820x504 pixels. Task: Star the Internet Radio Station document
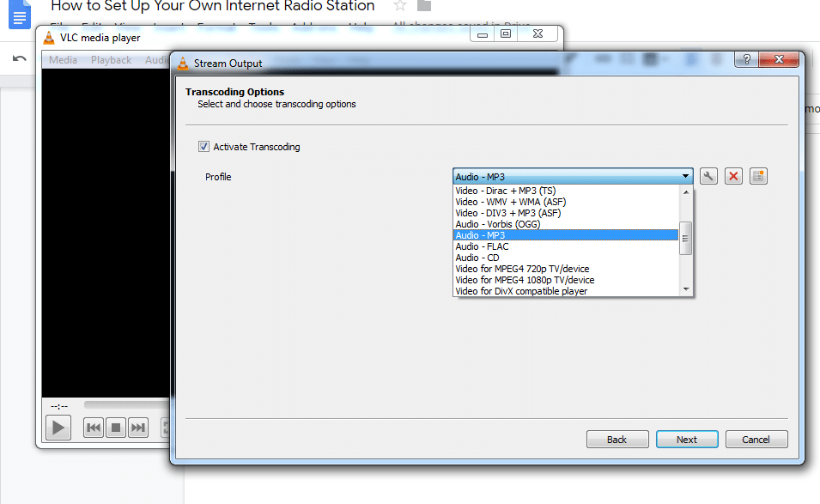[400, 6]
